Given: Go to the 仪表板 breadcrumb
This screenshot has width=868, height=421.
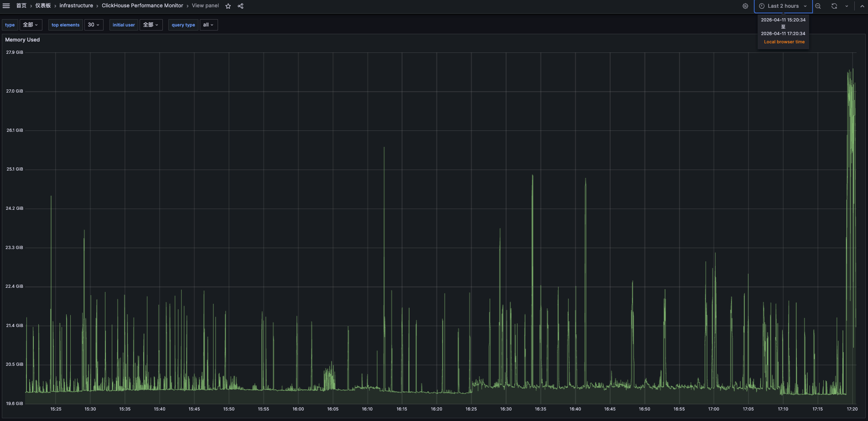Looking at the screenshot, I should coord(43,6).
